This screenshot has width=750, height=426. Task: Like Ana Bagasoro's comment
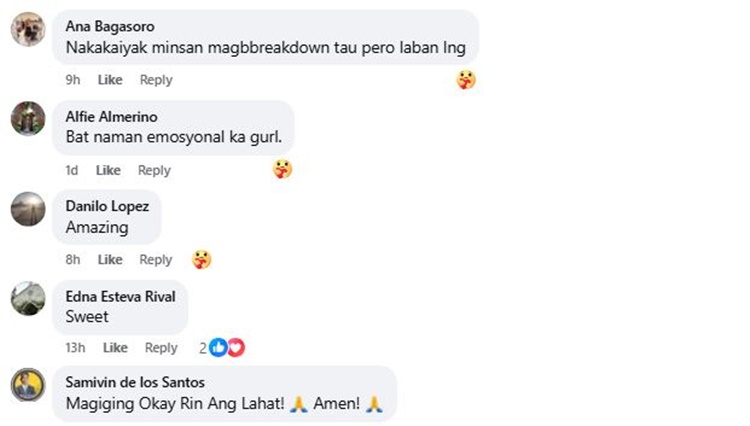(110, 80)
